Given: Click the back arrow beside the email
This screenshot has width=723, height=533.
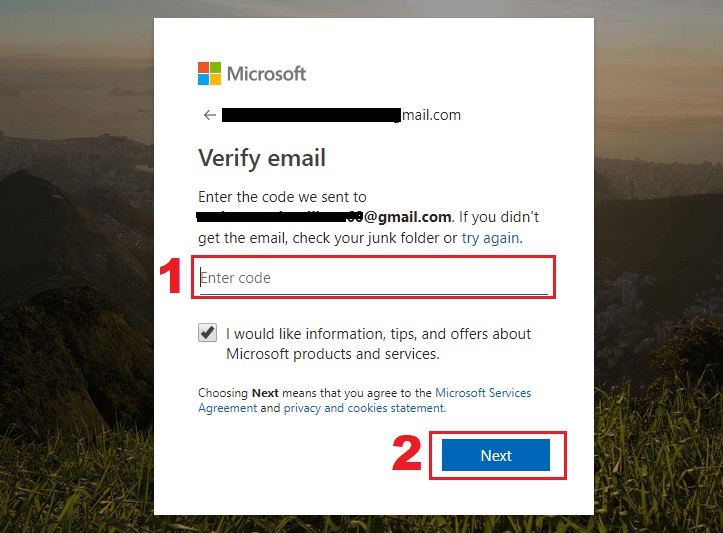Looking at the screenshot, I should pos(209,115).
